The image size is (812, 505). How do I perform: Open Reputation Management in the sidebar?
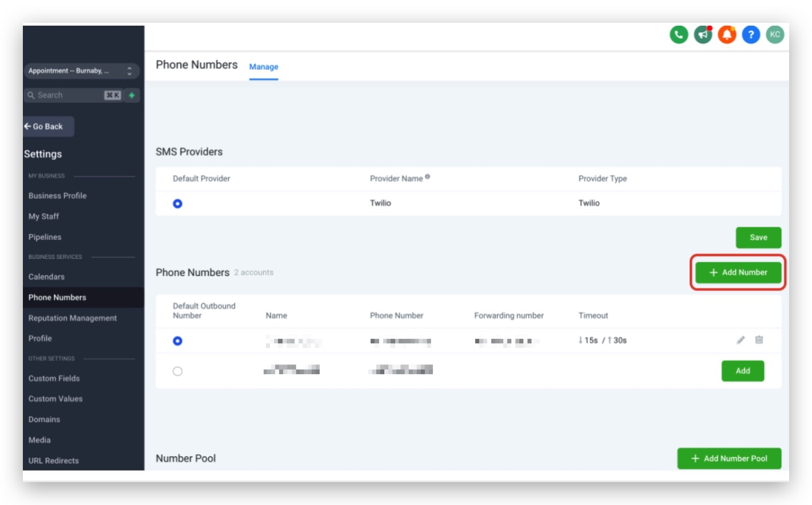[73, 318]
